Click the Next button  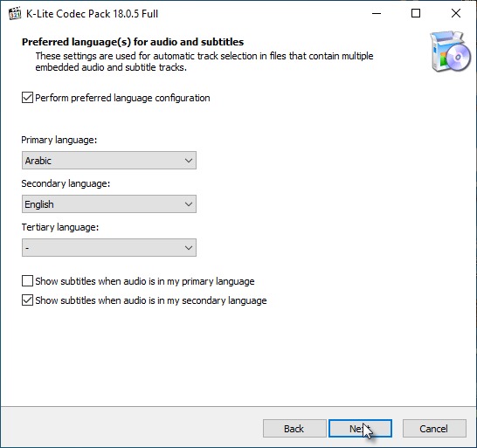coord(360,429)
